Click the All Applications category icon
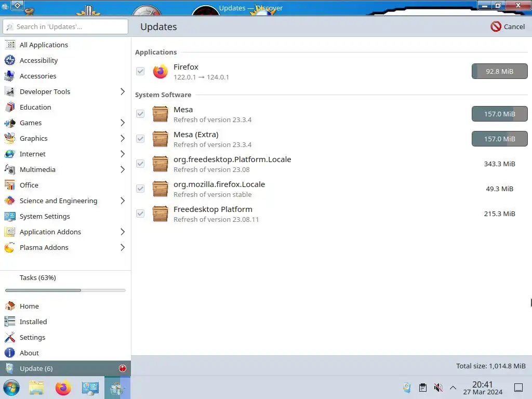The image size is (532, 399). point(10,45)
